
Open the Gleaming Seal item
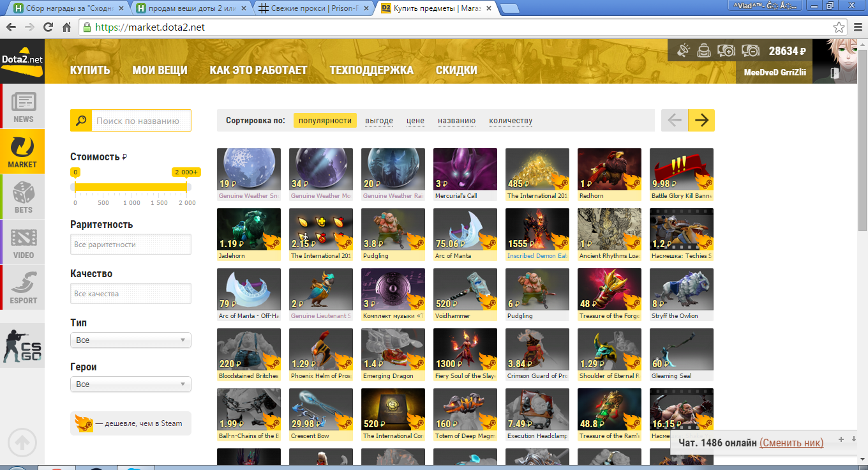682,354
